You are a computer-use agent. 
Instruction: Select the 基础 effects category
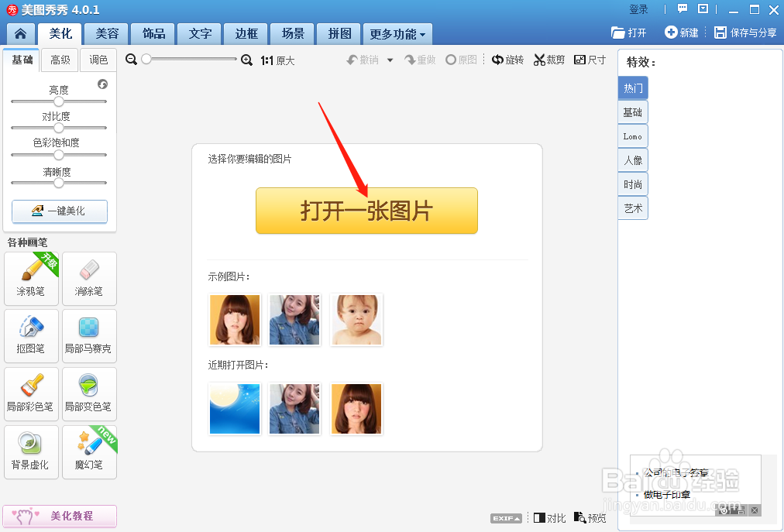633,112
